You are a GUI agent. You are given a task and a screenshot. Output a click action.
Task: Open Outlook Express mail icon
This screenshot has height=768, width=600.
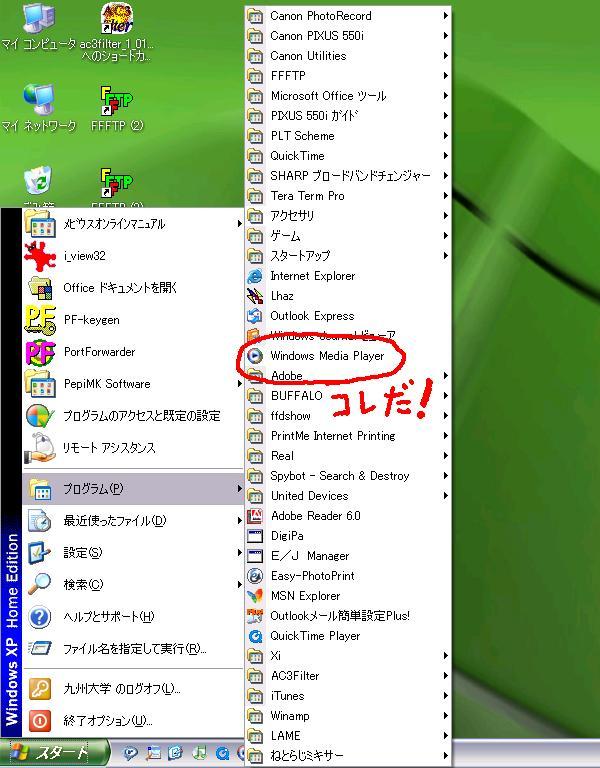click(255, 316)
